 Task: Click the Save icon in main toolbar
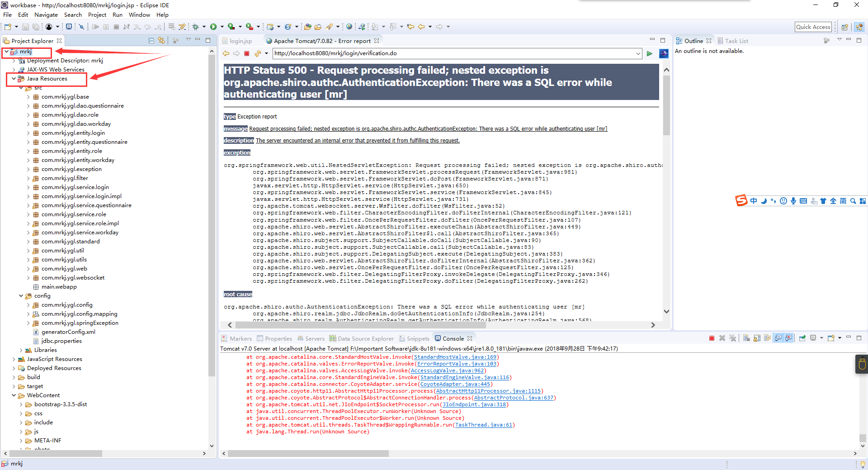(25, 27)
